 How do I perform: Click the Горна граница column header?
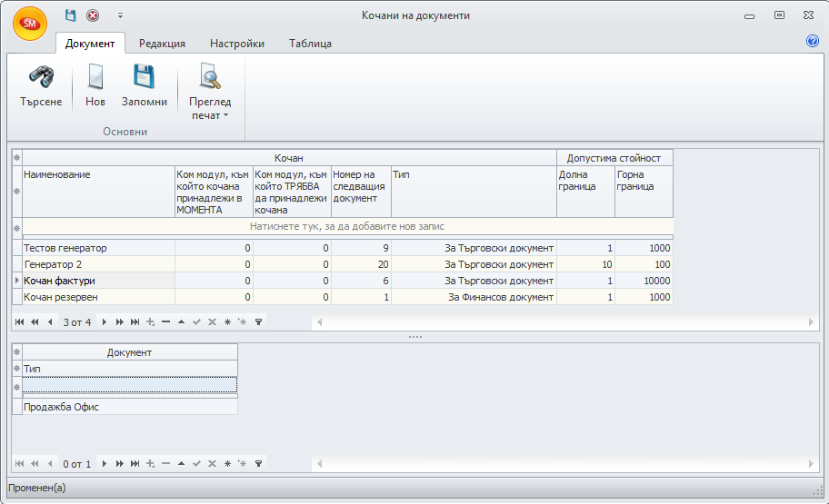click(644, 192)
